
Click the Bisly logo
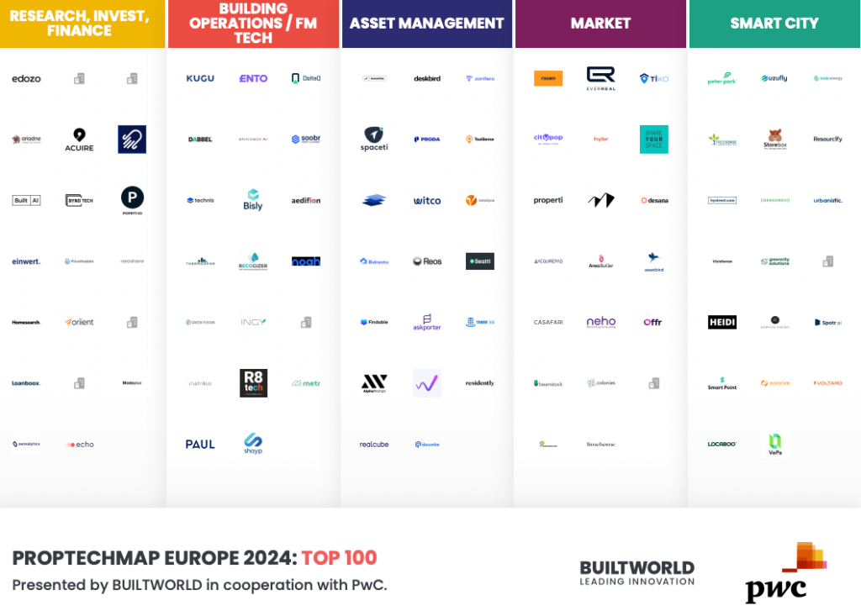(253, 200)
